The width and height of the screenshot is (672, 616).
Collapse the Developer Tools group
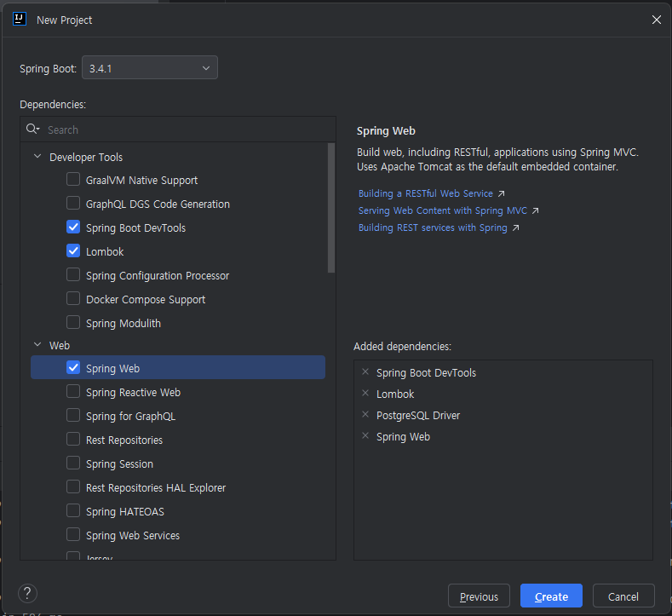(37, 157)
